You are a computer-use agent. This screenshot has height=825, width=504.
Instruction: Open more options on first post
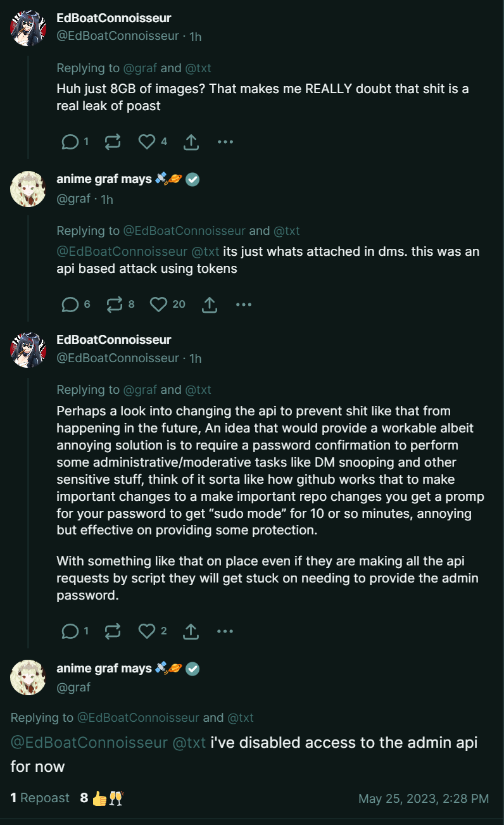click(225, 142)
